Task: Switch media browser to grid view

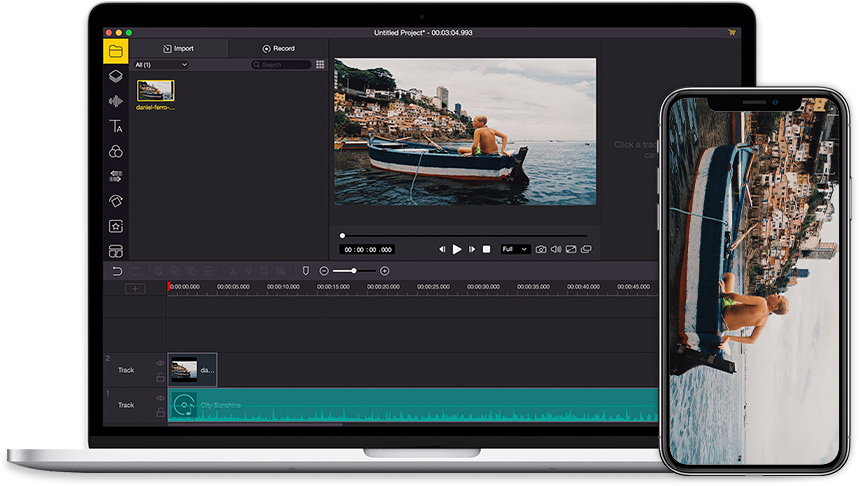Action: coord(320,65)
